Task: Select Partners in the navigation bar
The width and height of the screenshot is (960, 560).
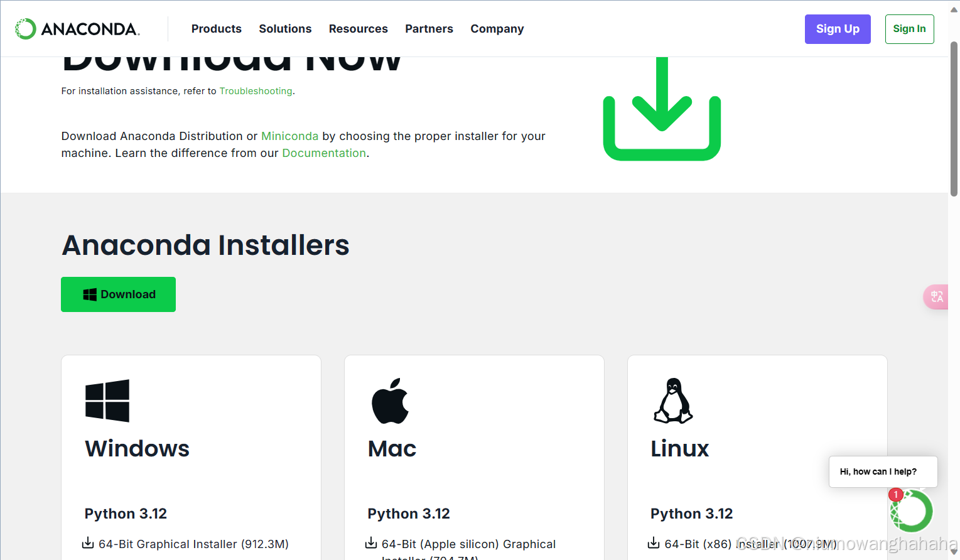Action: 429,28
